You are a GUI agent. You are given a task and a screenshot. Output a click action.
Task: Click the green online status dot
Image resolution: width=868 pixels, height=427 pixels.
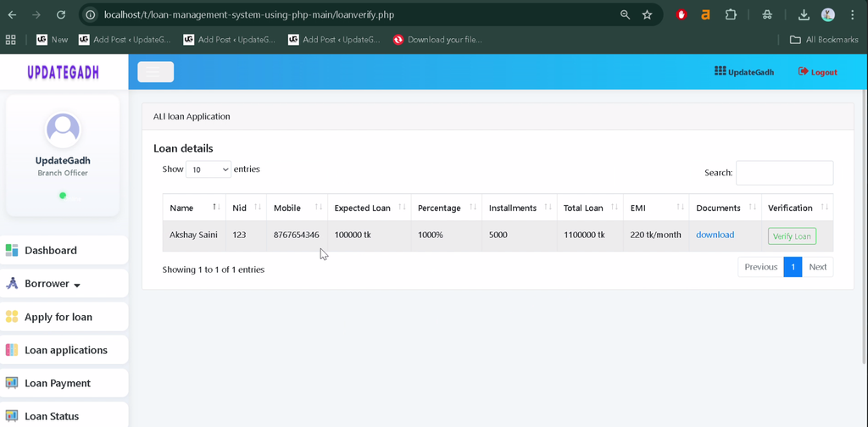[63, 195]
